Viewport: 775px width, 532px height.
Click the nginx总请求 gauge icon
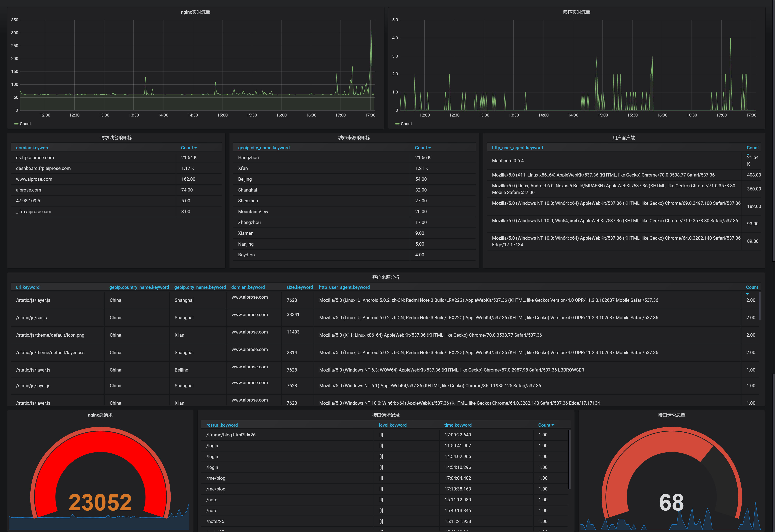[x=97, y=471]
